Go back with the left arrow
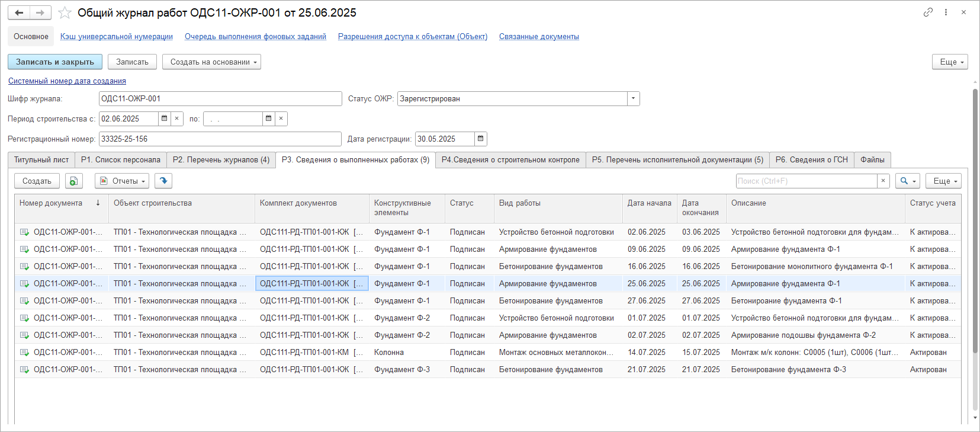Viewport: 980px width, 432px height. point(19,12)
